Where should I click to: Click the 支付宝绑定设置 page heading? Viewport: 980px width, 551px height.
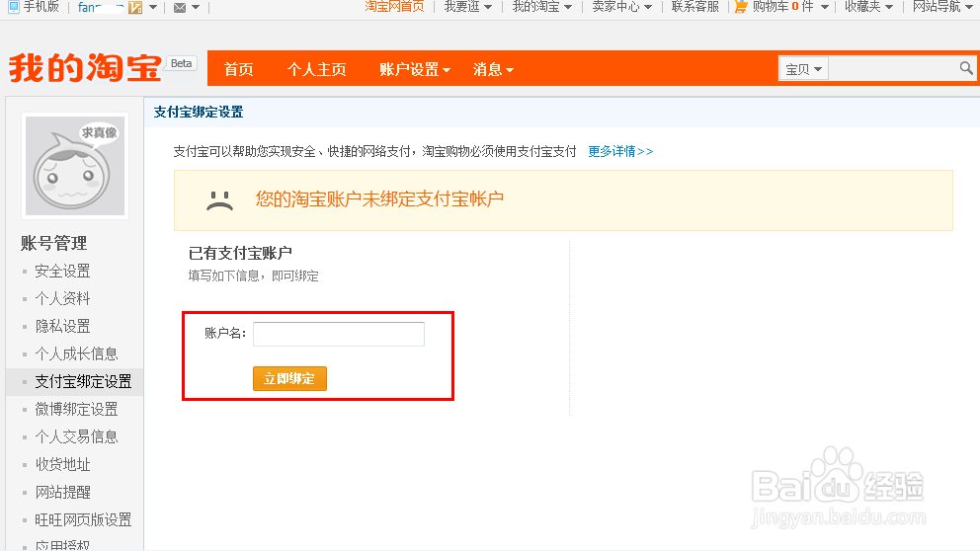[199, 113]
